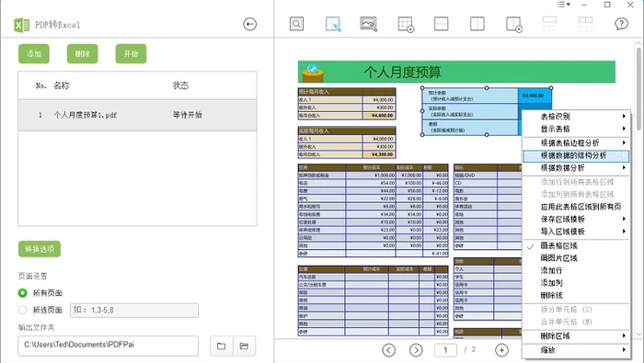Click the 开始 button
This screenshot has height=363, width=644.
pos(131,53)
